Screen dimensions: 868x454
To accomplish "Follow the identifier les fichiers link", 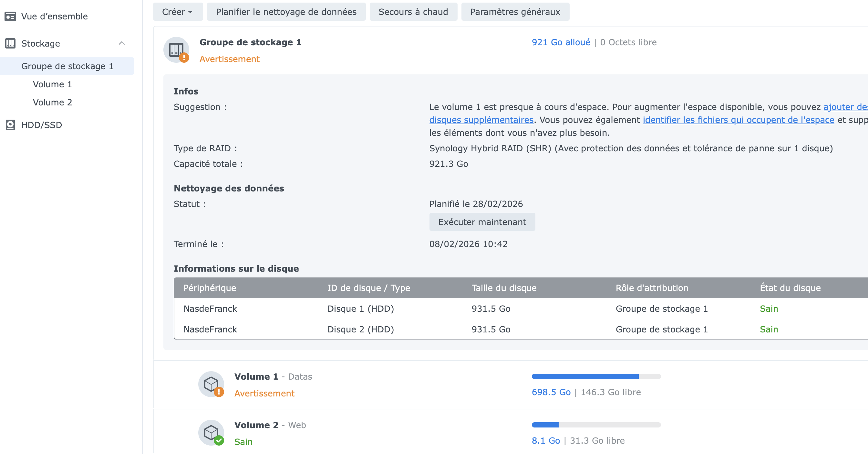I will [738, 120].
